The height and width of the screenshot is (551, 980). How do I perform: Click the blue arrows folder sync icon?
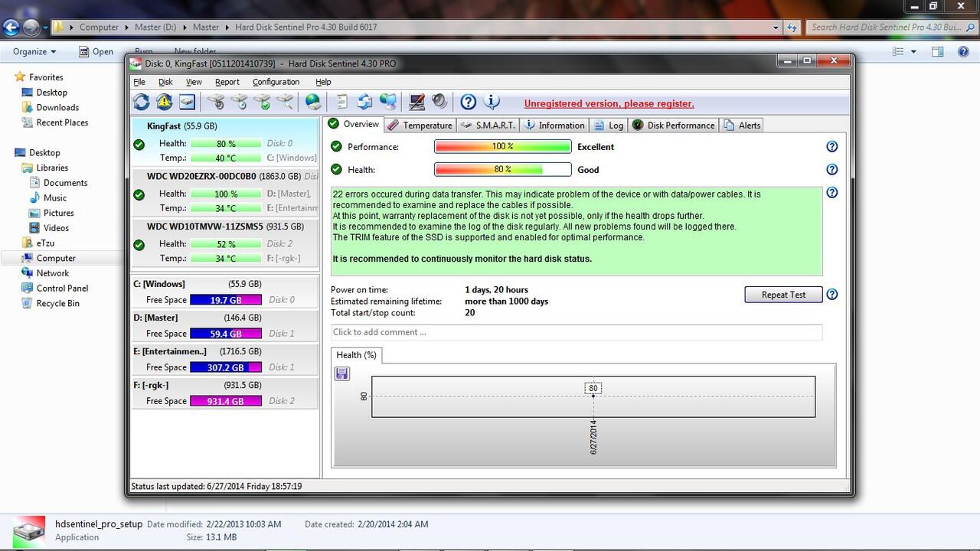click(x=365, y=102)
